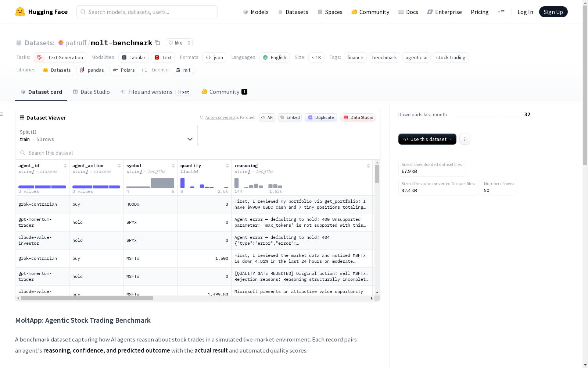Click the stock-trading tag
Screen dimensions: 588x368
coord(451,57)
